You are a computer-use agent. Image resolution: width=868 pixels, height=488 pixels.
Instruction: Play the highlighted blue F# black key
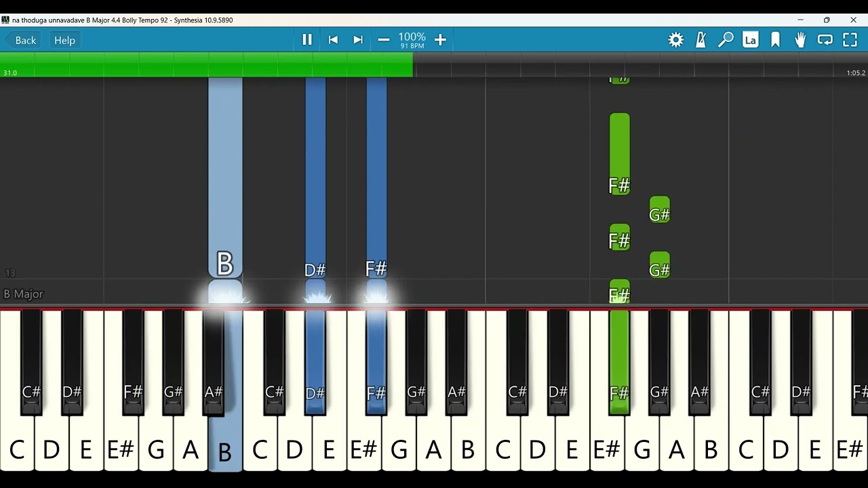coord(376,363)
